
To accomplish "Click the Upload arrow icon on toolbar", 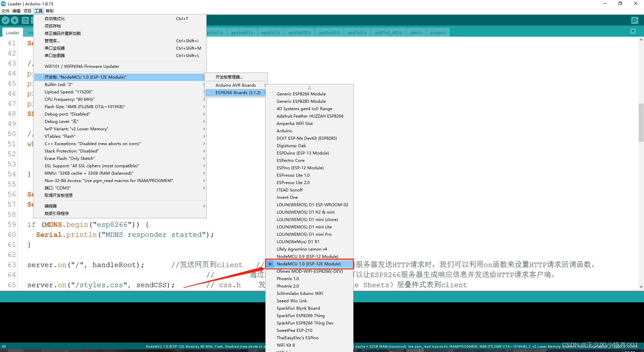I will point(15,20).
